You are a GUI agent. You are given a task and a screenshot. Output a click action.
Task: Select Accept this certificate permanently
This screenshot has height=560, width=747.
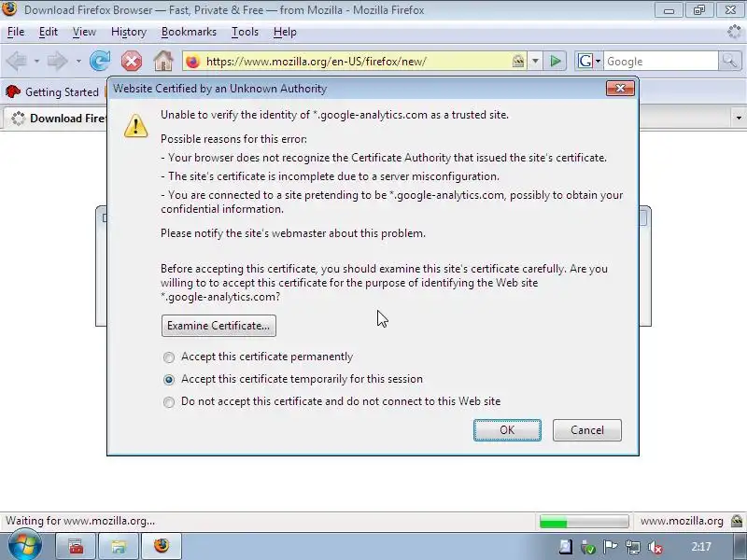(169, 357)
